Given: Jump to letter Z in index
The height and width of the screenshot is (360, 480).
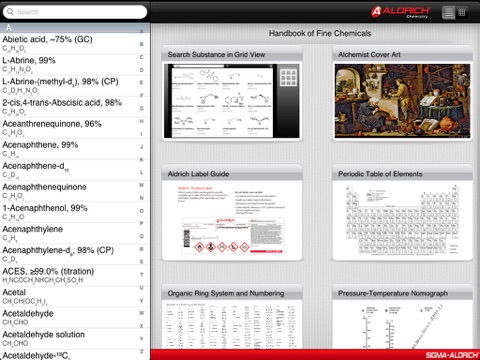Looking at the screenshot, I should pos(142,351).
